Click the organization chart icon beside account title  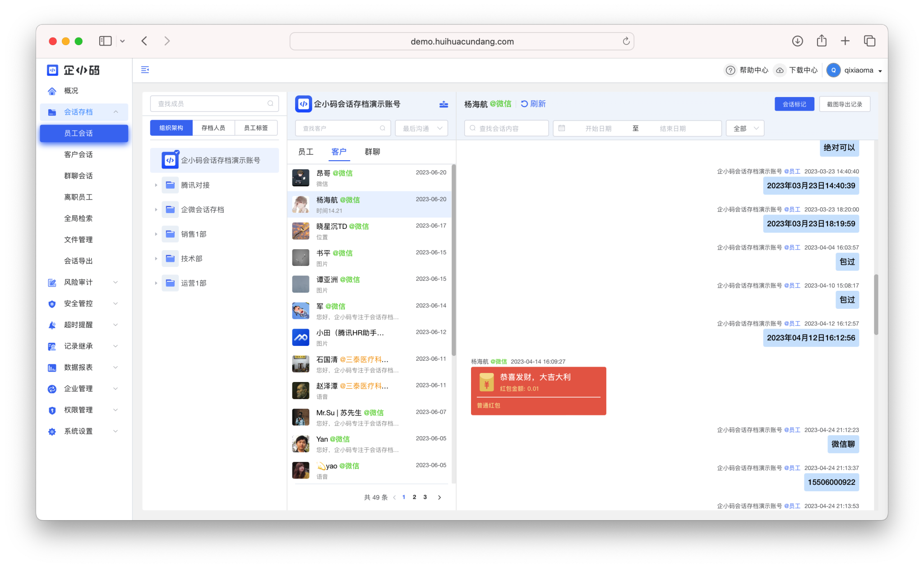[x=444, y=104]
